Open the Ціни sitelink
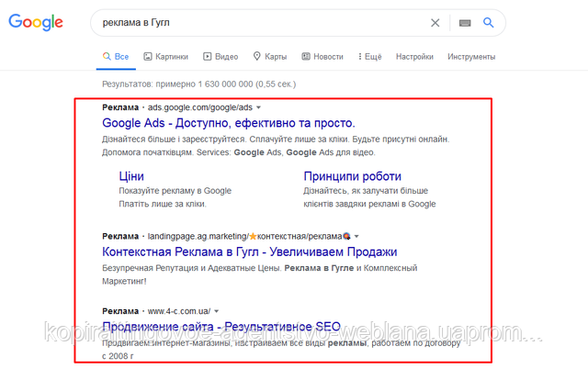This screenshot has height=380, width=588. 131,176
